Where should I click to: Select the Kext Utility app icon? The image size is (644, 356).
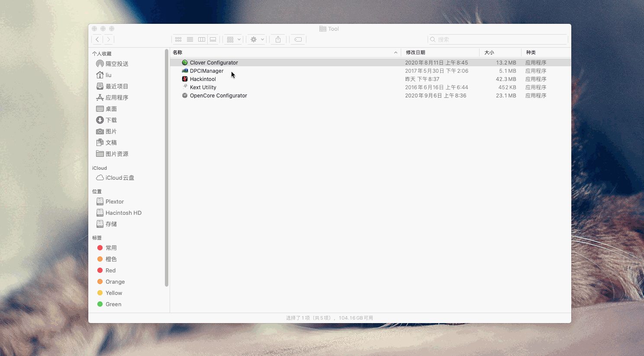point(185,87)
